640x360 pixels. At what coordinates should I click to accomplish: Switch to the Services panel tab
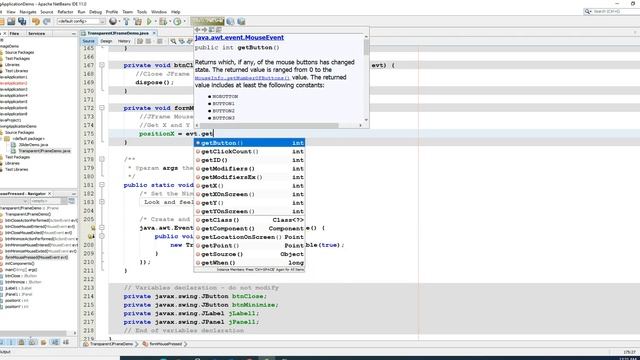36,33
